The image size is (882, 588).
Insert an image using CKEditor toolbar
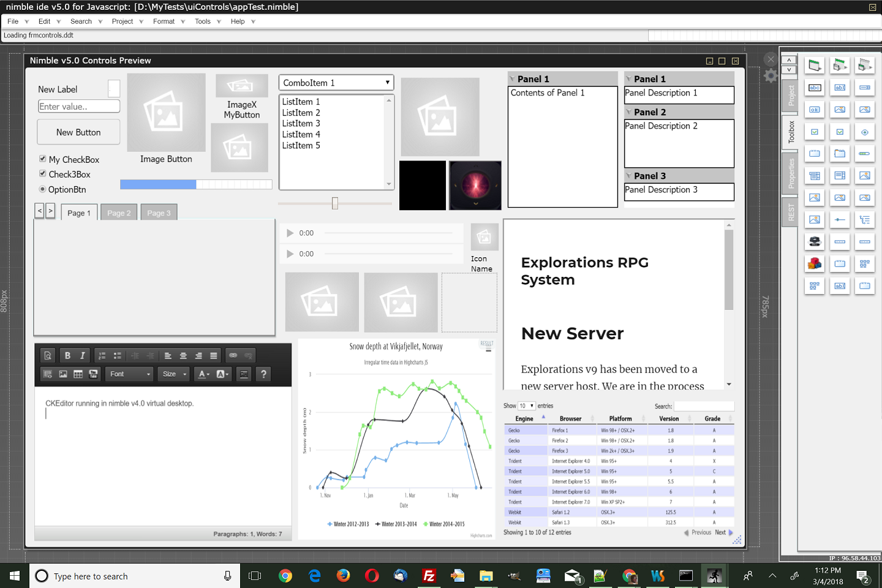pos(63,374)
